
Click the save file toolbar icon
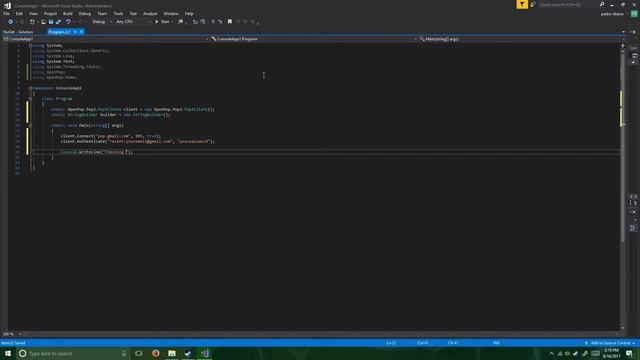coord(51,22)
